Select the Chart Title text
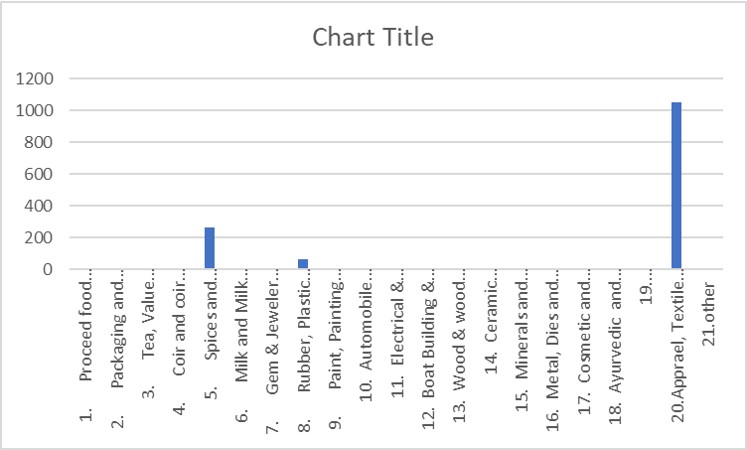The image size is (747, 450). point(373,37)
